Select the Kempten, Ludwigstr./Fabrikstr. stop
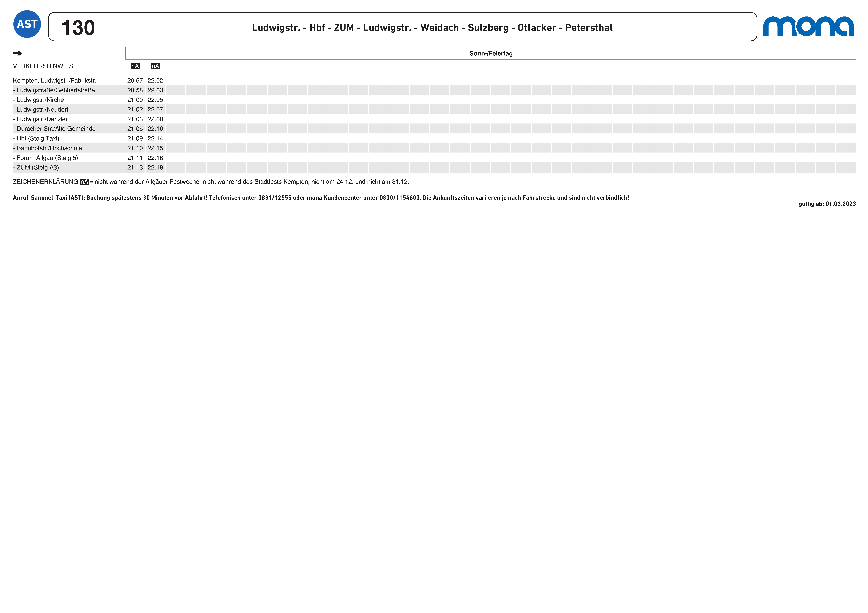Image resolution: width=868 pixels, height=613 pixels. [54, 81]
